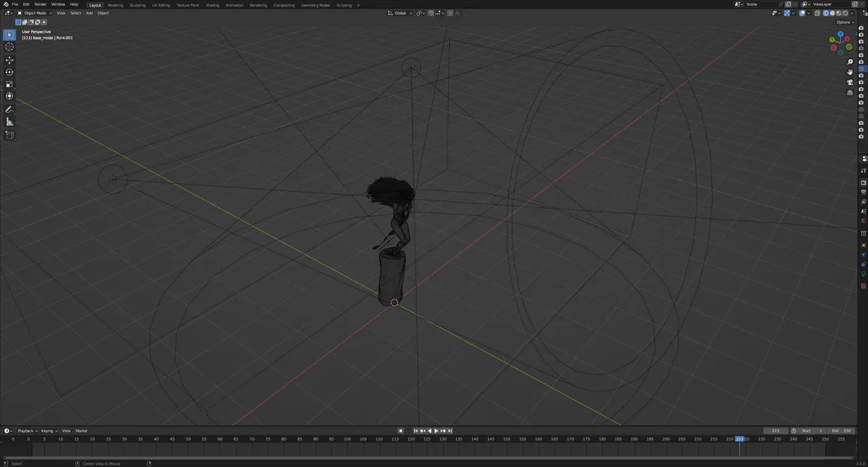Open the Render properties tab icon
Image resolution: width=868 pixels, height=467 pixels.
point(863,183)
